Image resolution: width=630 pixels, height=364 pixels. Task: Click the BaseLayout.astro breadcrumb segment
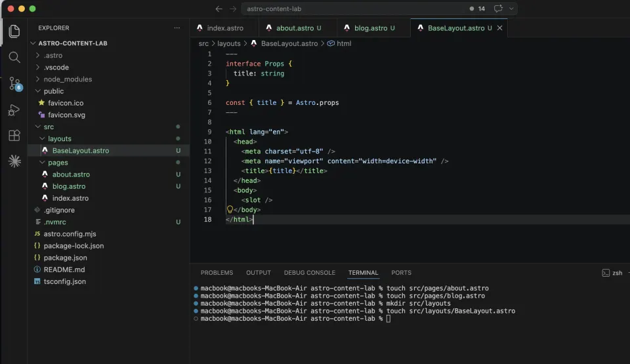[x=289, y=43]
